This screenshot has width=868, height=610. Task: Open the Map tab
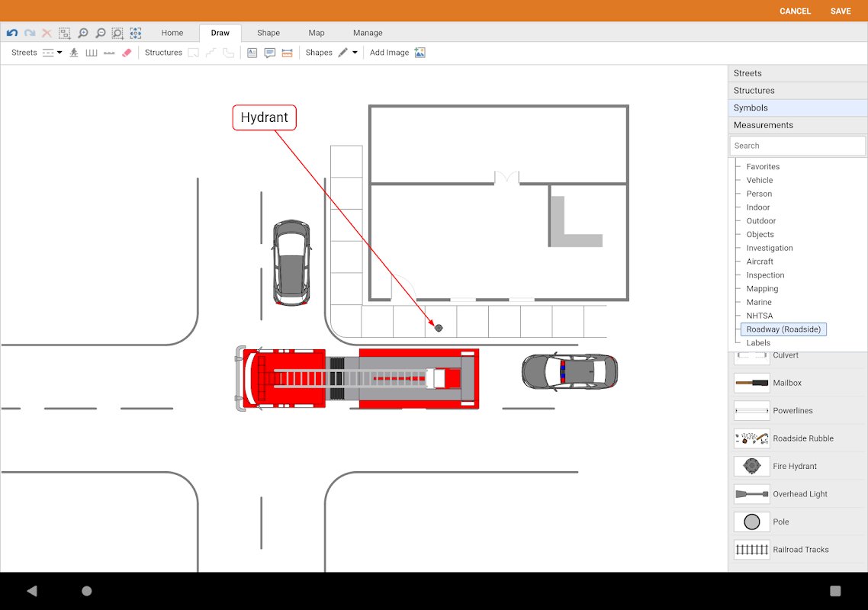(x=317, y=33)
